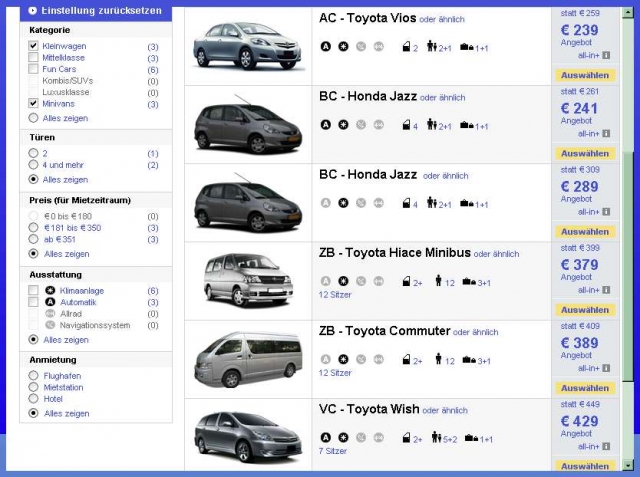Click the all-in+ info icon for Toyota Vios
This screenshot has height=477, width=640.
click(606, 55)
